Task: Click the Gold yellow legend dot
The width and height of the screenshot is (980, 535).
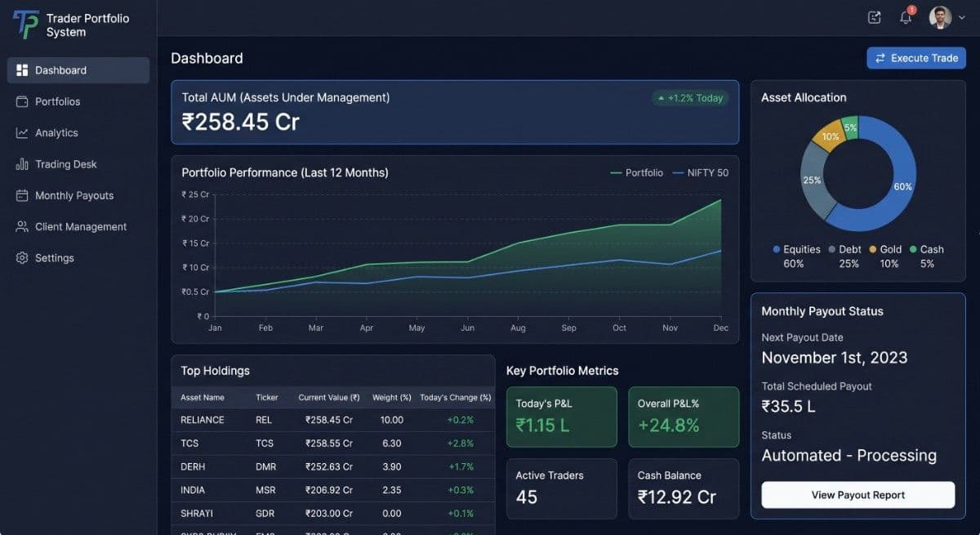Action: pos(873,250)
